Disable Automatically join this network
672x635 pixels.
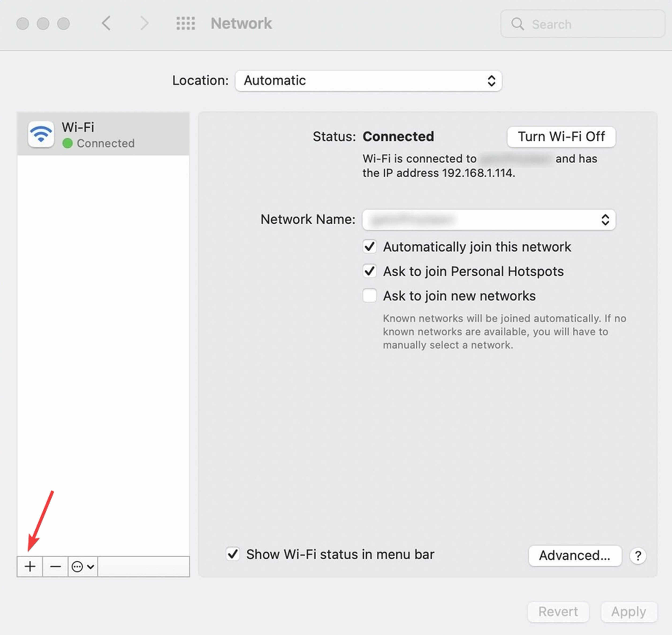click(369, 247)
